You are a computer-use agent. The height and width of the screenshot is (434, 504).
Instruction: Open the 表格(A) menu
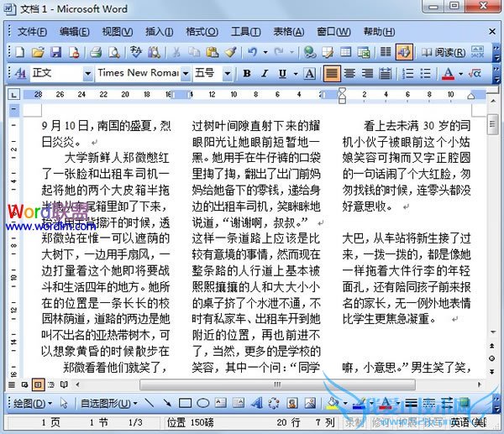[289, 32]
